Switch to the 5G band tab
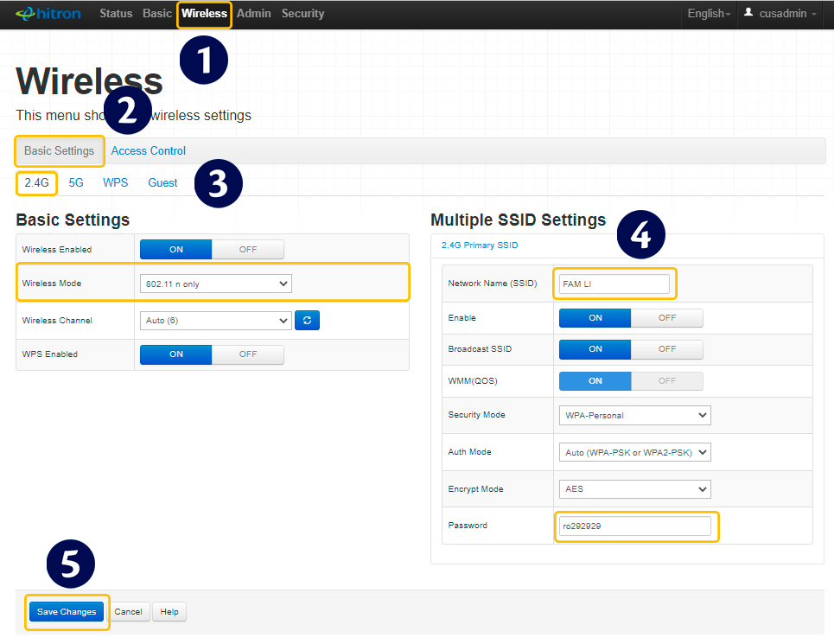Screen dimensions: 834x644 click(76, 183)
